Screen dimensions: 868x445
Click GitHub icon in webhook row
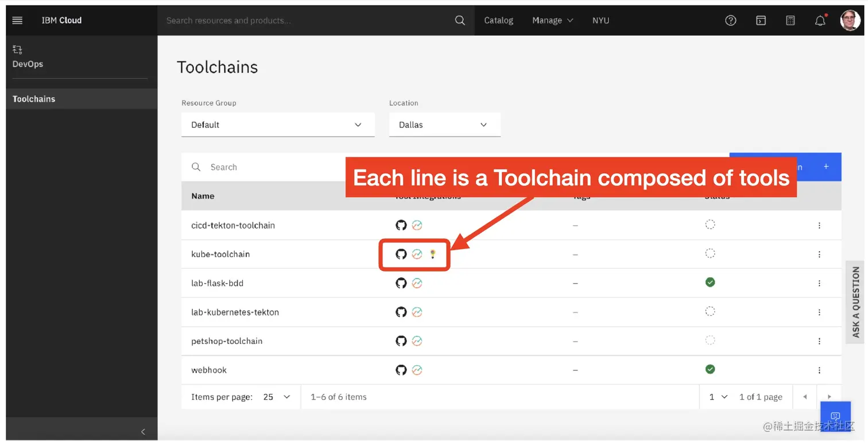[401, 370]
